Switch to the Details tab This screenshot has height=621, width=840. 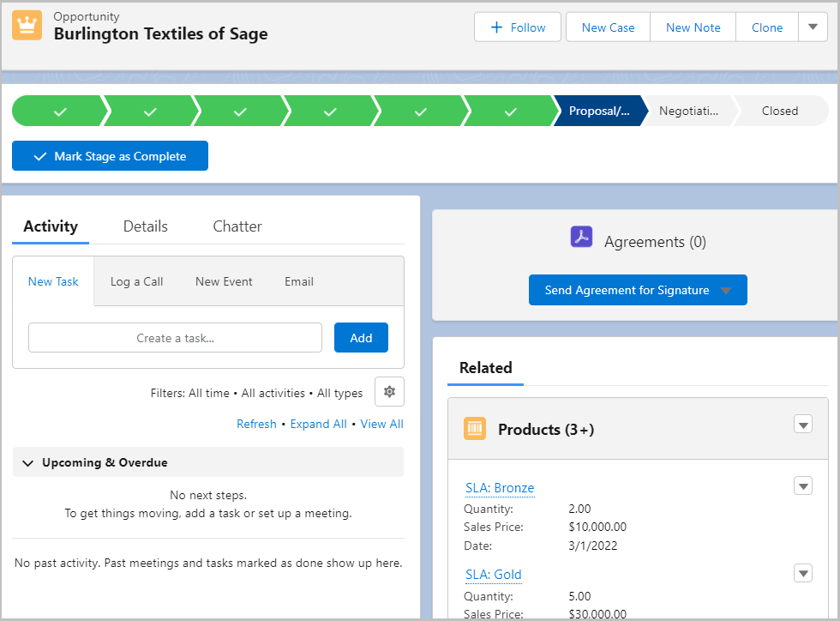pyautogui.click(x=146, y=226)
